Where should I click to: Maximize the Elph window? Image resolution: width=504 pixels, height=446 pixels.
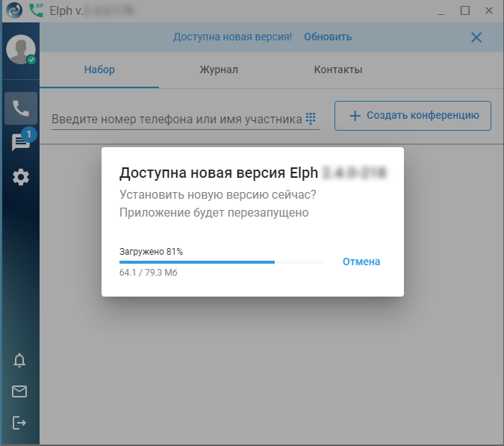(464, 10)
